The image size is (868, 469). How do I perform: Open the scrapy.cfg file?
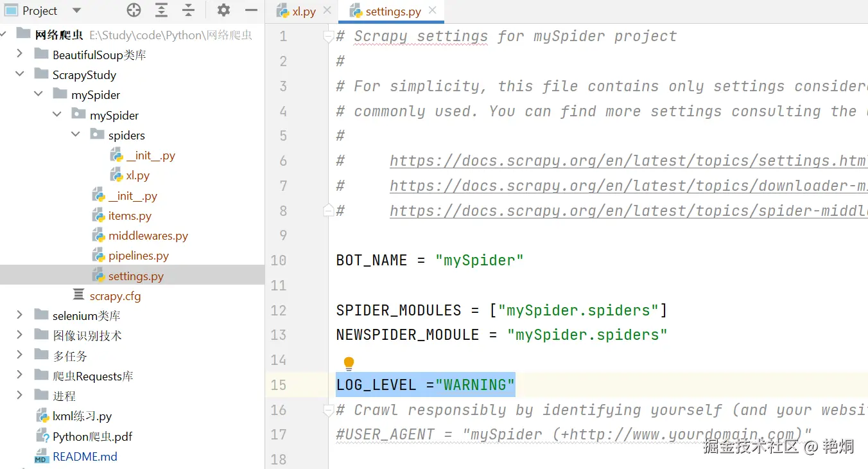115,296
